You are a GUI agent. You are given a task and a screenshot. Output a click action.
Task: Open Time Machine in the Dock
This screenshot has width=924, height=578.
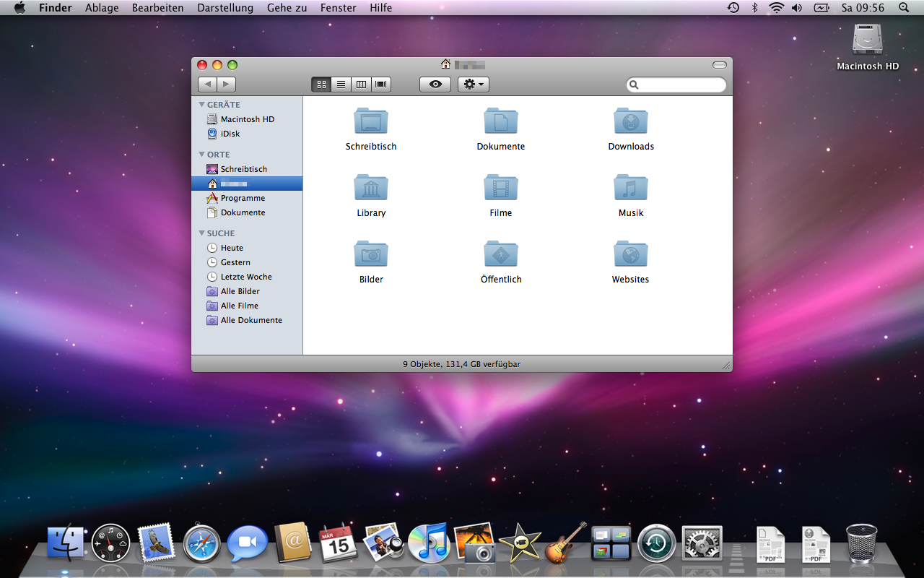coord(656,544)
